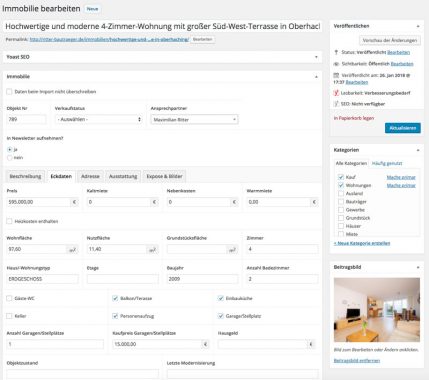Screen dimensions: 429x380
Task: Click '+ Neue Kategorie erstellen' link
Action: [362, 243]
